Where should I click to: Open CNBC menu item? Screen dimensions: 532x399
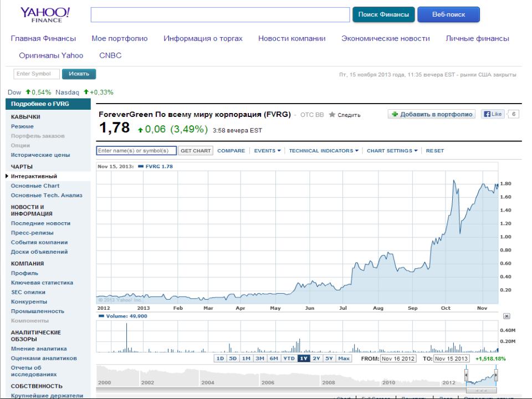[110, 55]
